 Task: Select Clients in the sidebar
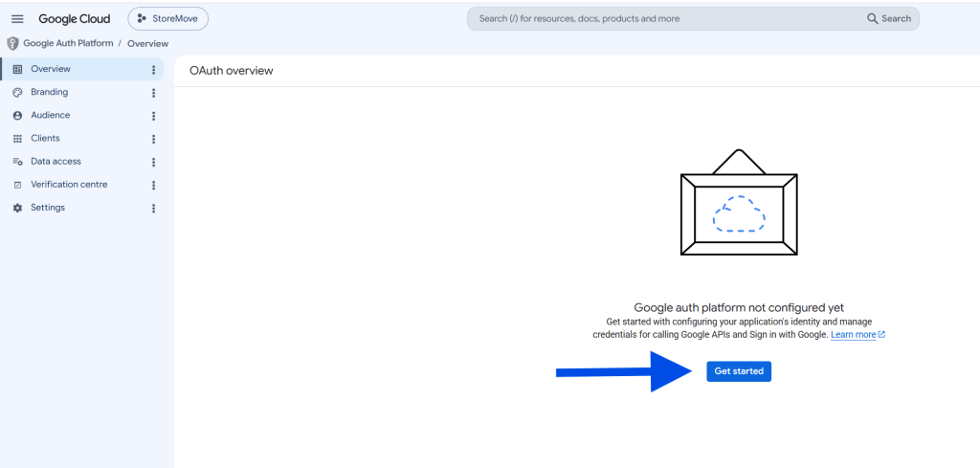[x=82, y=139]
